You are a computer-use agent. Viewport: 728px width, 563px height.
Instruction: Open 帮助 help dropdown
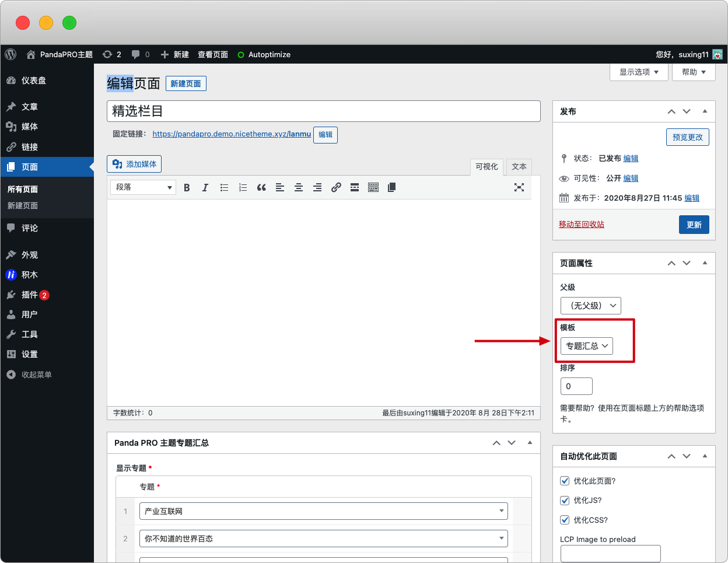click(694, 72)
